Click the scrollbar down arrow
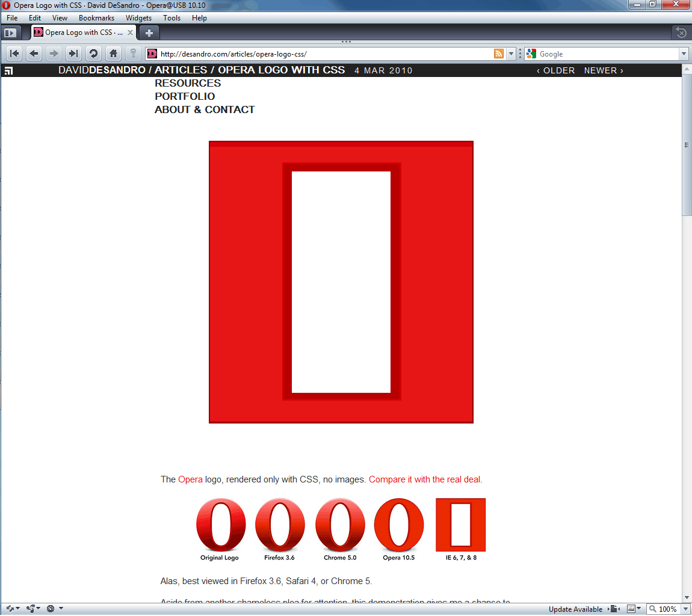 click(686, 598)
